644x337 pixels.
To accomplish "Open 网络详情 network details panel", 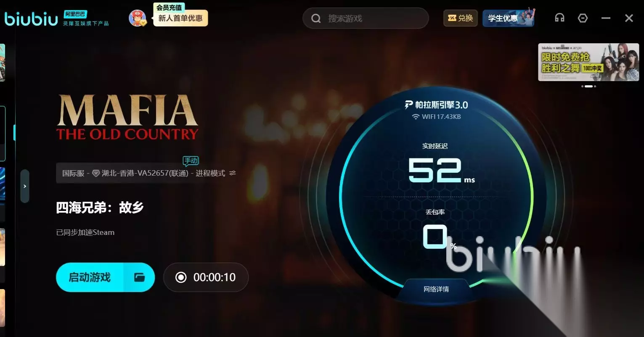I will 436,289.
